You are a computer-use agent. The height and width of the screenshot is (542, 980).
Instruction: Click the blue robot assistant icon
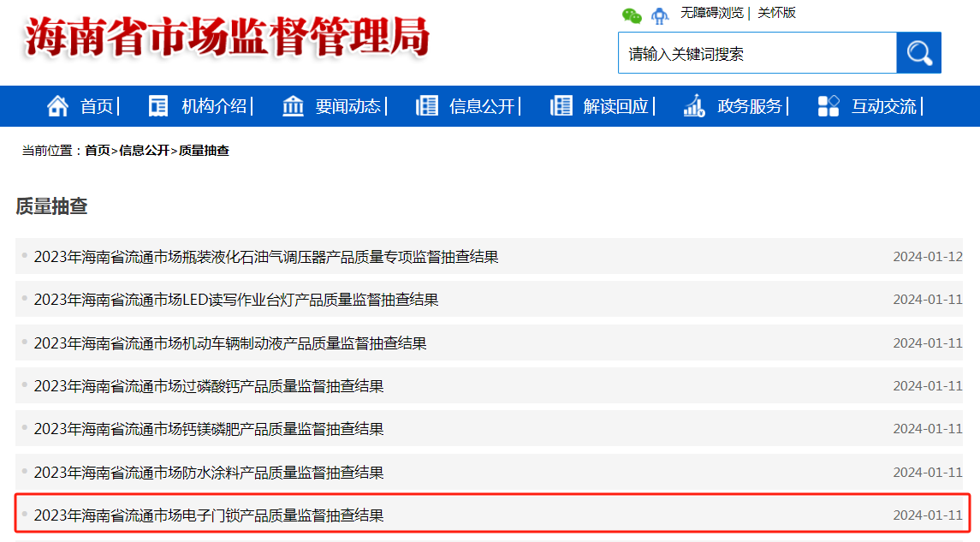pyautogui.click(x=659, y=15)
